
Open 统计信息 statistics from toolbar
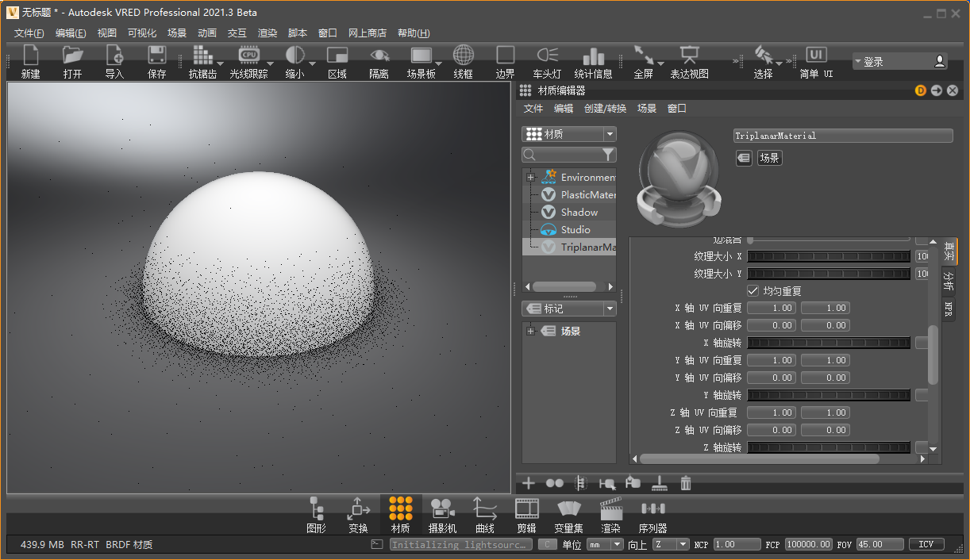[x=593, y=56]
